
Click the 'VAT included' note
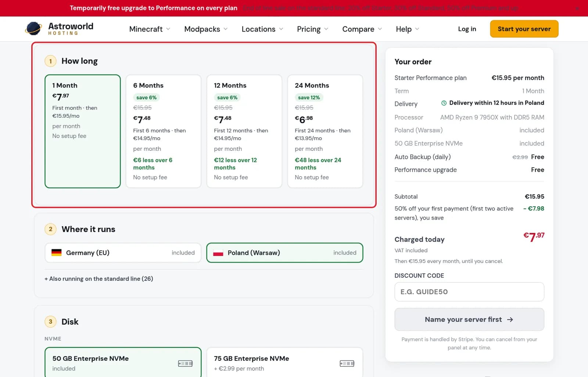click(411, 250)
